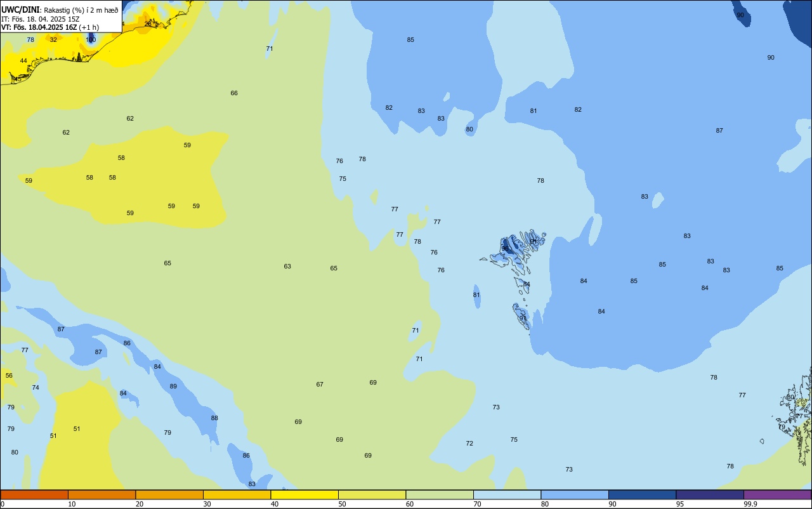Click the humidity value '74' on the map
812x509 pixels.
36,388
